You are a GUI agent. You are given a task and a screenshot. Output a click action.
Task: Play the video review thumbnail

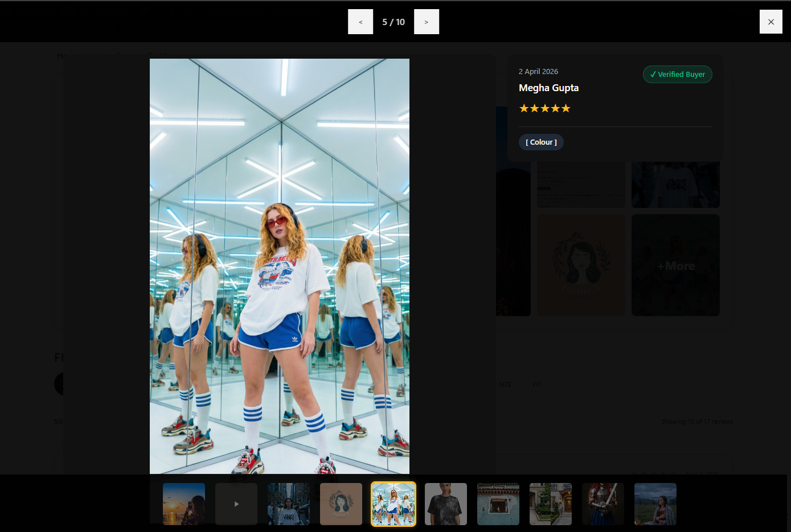236,504
